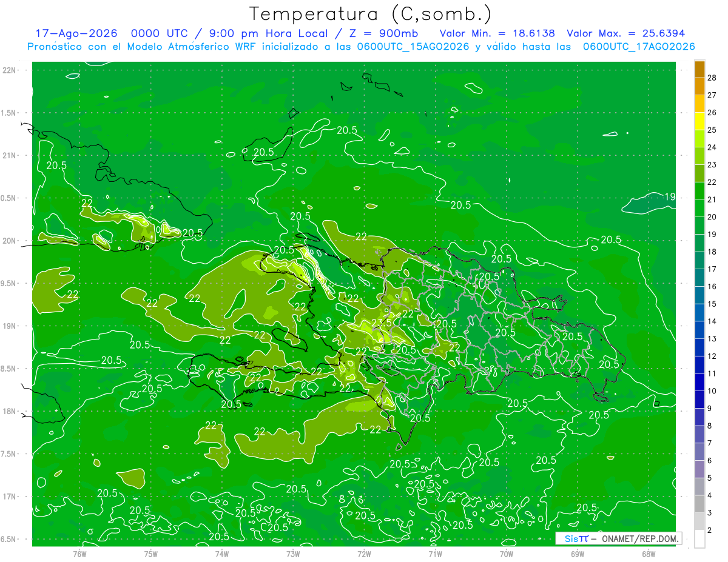The height and width of the screenshot is (562, 728).
Task: Click the '7' color bar label
Action: 710,443
